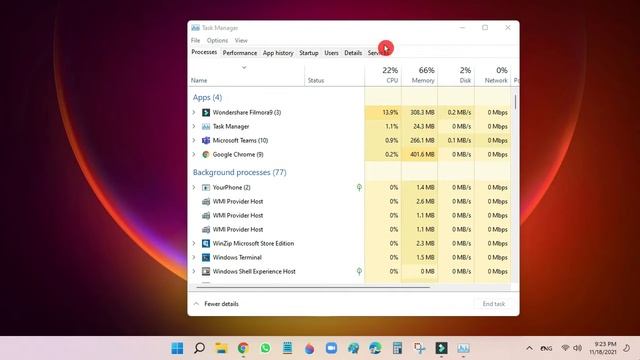Open the clock showing 9:23 PM
The height and width of the screenshot is (360, 640).
(x=602, y=348)
